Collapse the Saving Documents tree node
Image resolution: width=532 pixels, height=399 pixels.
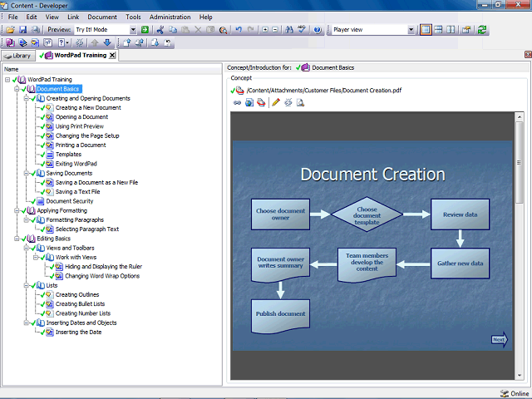[26, 174]
